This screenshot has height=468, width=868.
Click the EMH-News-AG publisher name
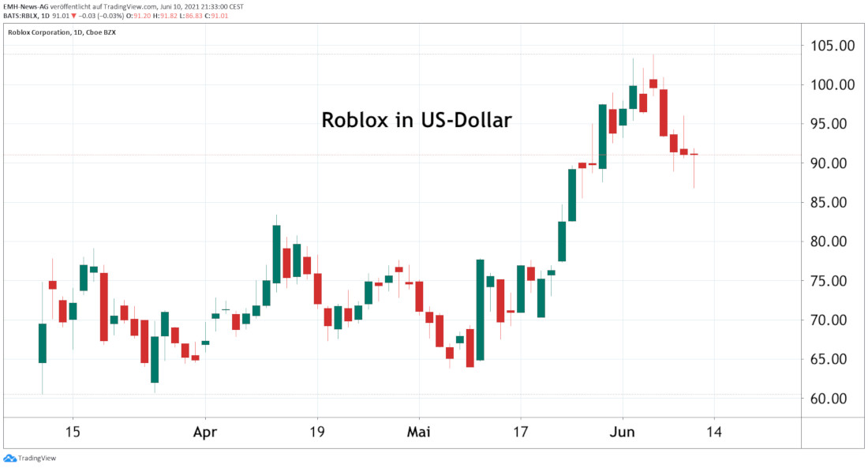coord(24,6)
